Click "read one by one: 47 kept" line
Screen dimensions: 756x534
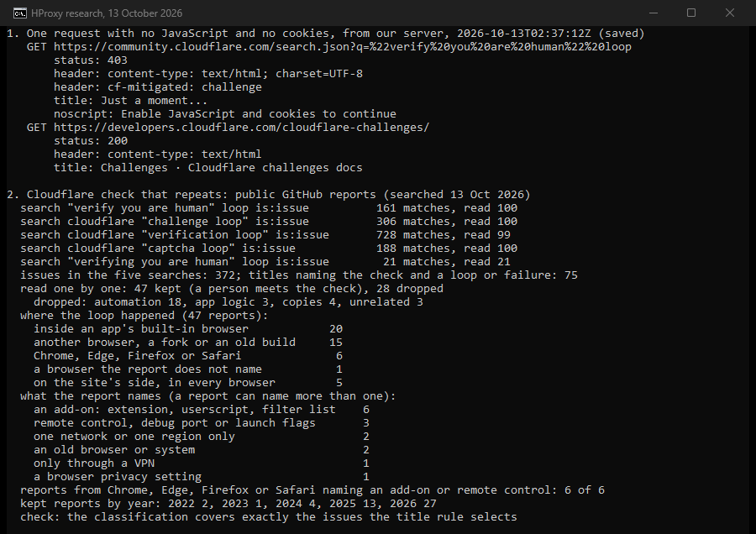coord(232,289)
